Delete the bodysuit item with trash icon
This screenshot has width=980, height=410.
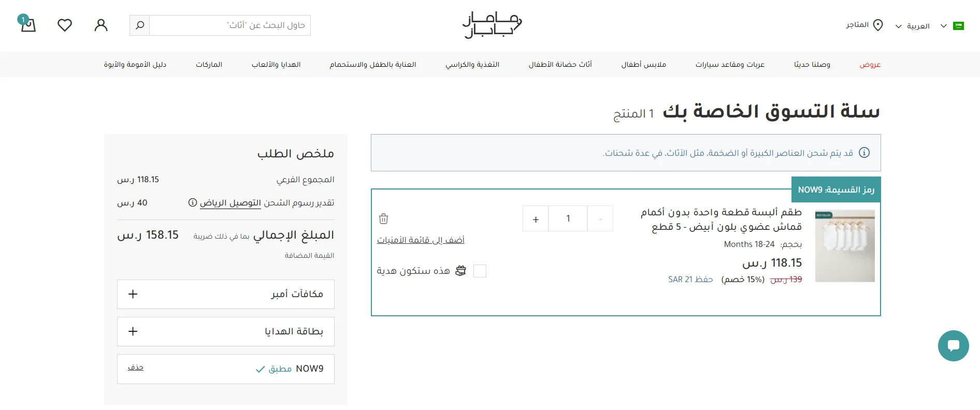pyautogui.click(x=384, y=218)
